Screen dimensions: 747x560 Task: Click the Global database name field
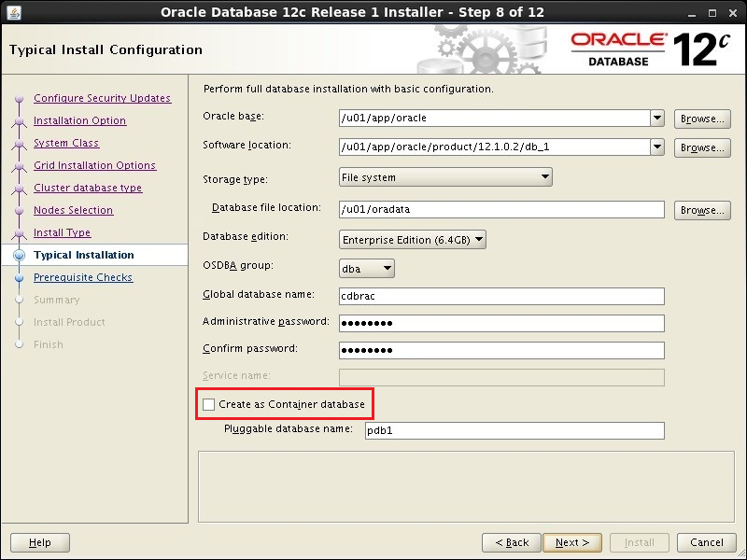pos(501,296)
